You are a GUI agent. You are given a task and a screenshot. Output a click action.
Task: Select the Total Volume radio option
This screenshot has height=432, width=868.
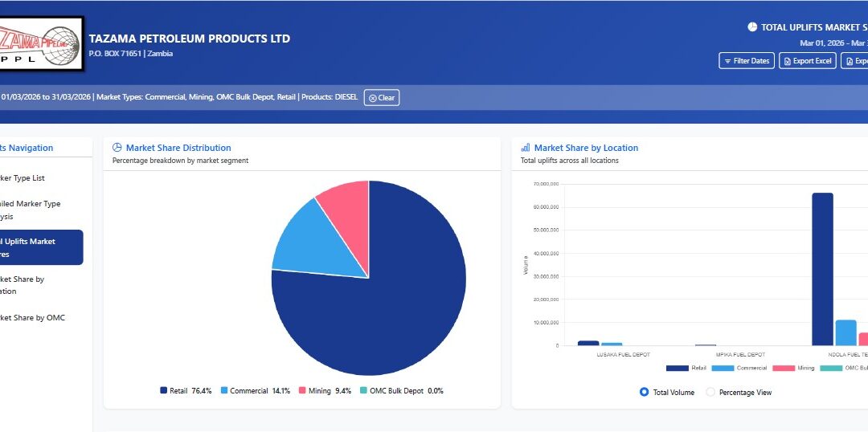click(644, 392)
